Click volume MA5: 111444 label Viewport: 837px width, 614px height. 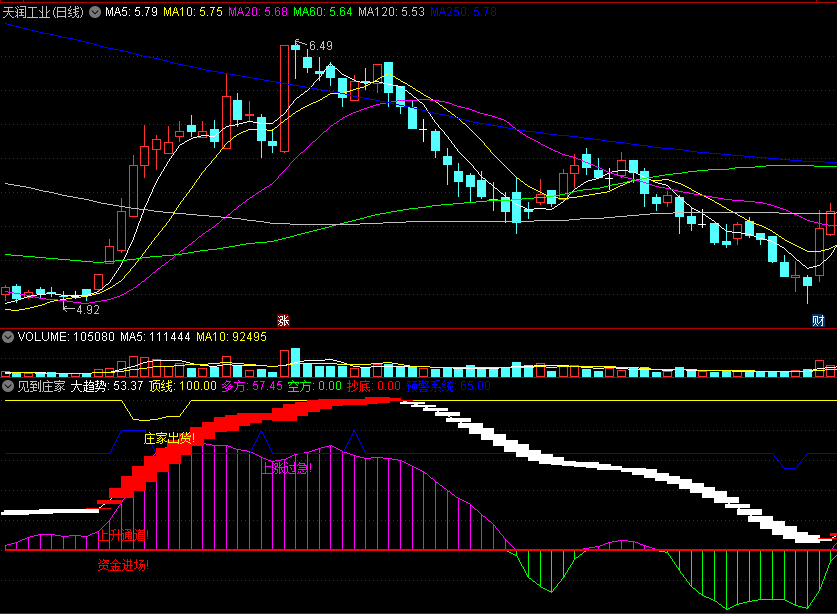(x=155, y=337)
